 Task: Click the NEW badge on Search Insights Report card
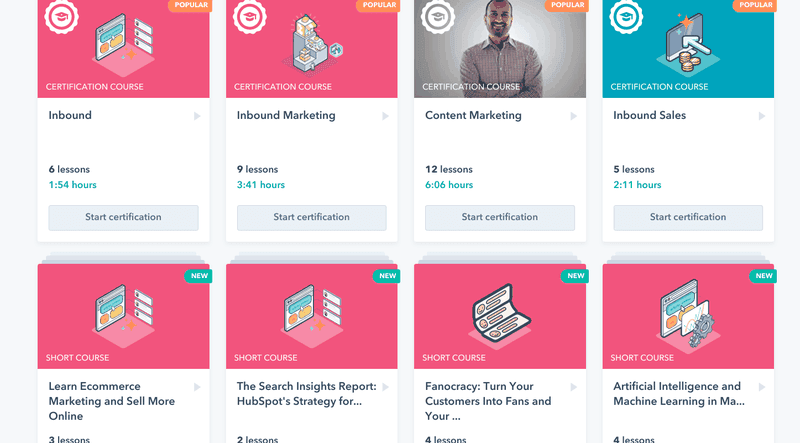tap(387, 276)
